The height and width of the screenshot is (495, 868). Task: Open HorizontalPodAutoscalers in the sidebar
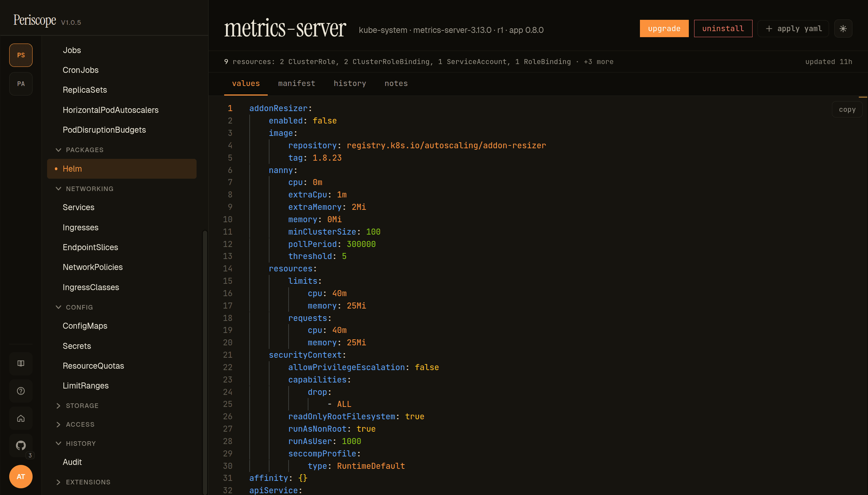(121, 110)
